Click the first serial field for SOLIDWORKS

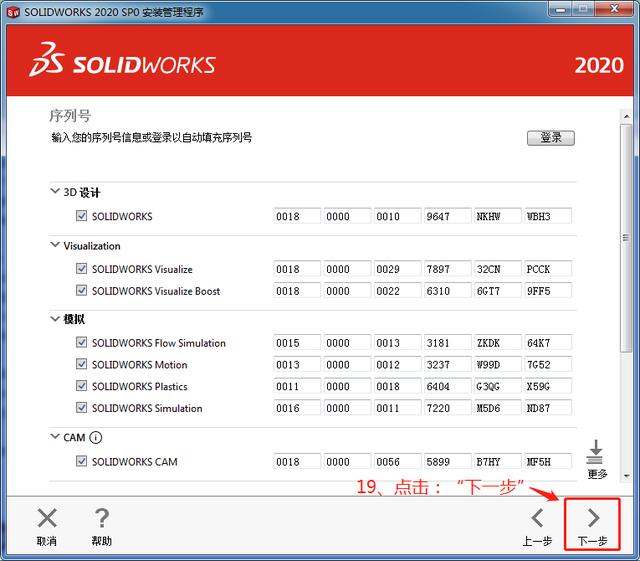[x=297, y=216]
